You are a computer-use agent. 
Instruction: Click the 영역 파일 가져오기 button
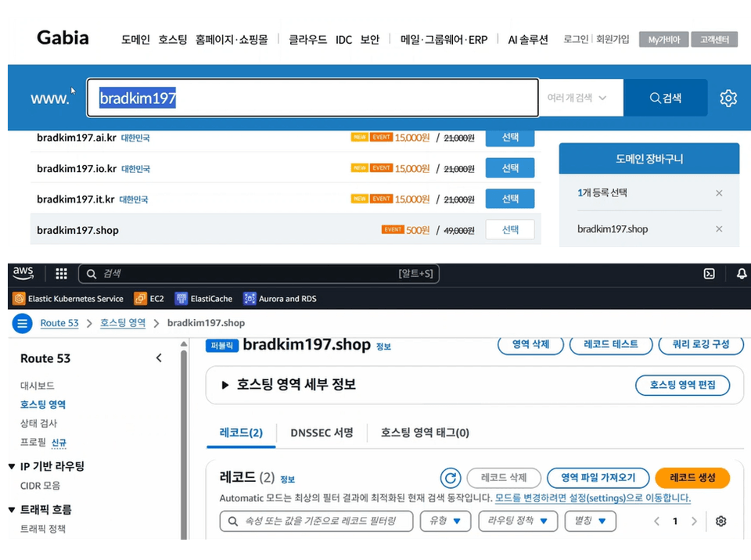598,478
